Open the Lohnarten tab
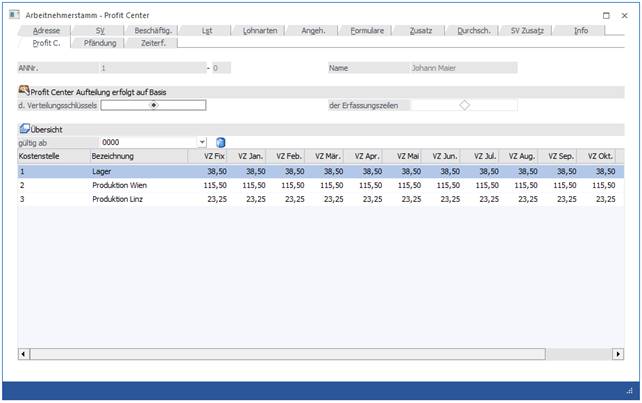Image resolution: width=642 pixels, height=403 pixels. point(263,31)
